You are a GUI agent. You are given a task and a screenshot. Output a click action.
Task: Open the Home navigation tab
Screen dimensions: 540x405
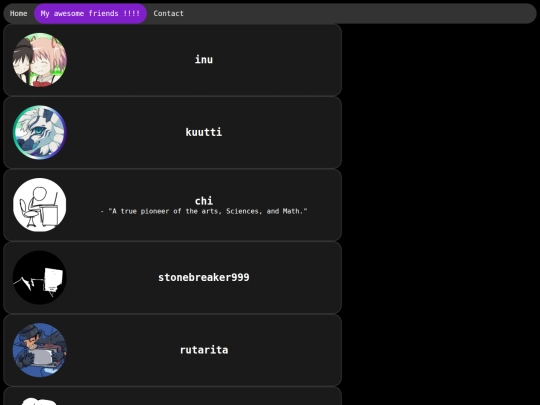pos(19,13)
